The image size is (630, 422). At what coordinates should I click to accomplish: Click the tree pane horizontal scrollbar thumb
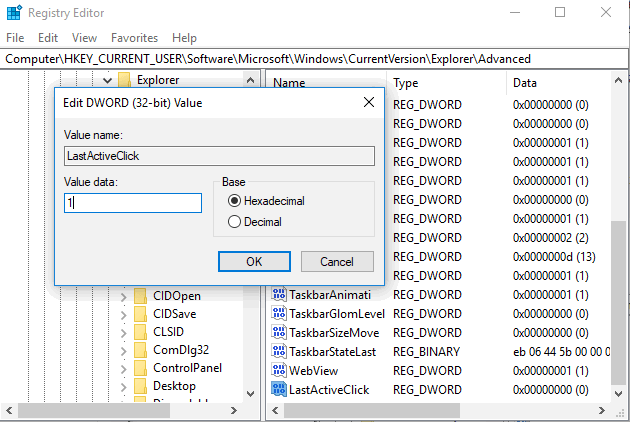tap(94, 410)
